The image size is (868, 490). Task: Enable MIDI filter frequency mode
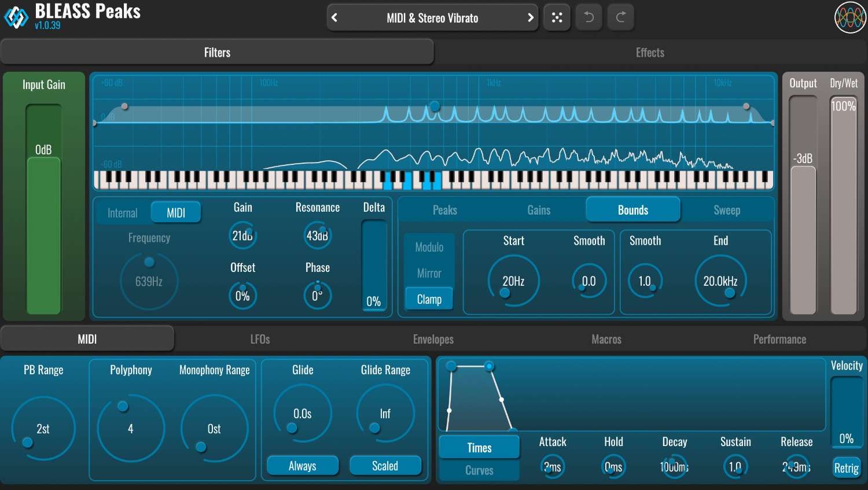[x=175, y=212]
